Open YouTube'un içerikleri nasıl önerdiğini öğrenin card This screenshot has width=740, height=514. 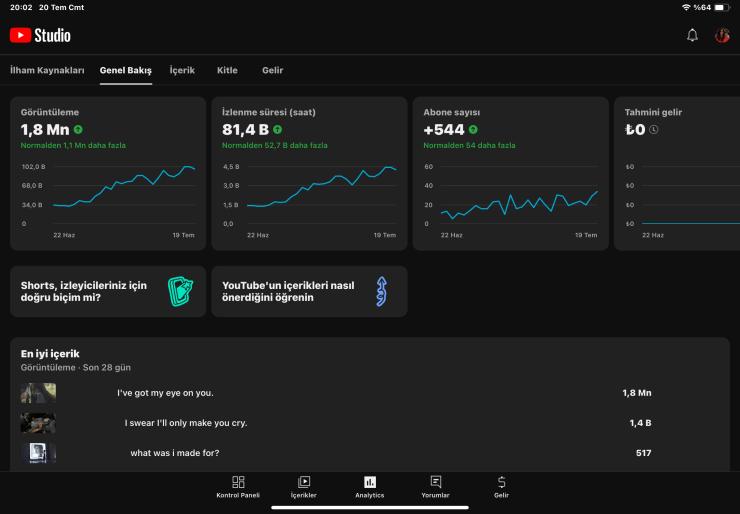[x=309, y=291]
